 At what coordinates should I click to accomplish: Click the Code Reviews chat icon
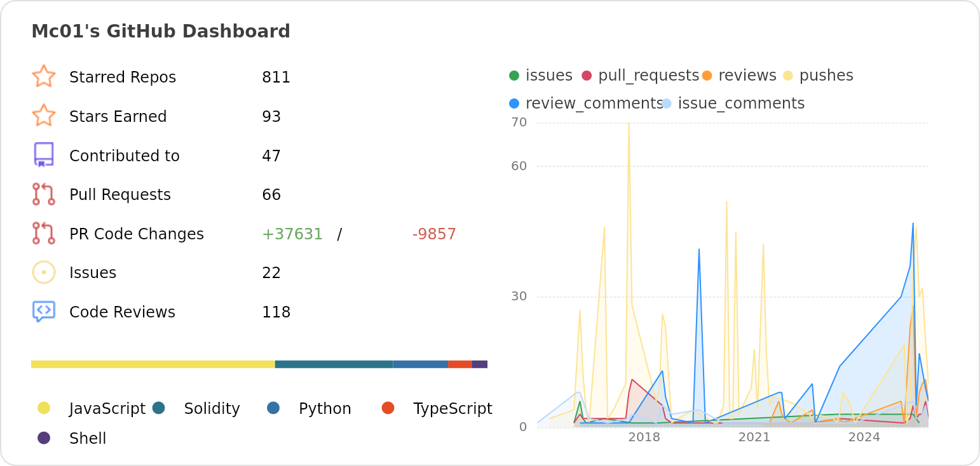(44, 312)
